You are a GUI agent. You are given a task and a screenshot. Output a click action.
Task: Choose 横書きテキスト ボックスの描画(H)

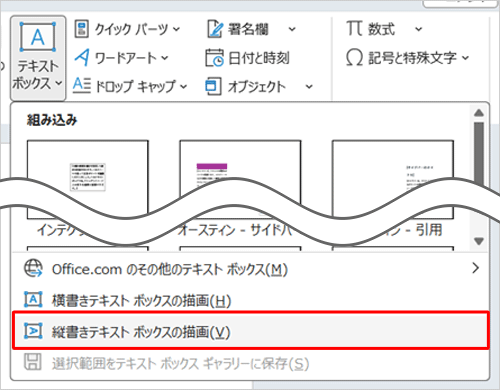[x=250, y=300]
